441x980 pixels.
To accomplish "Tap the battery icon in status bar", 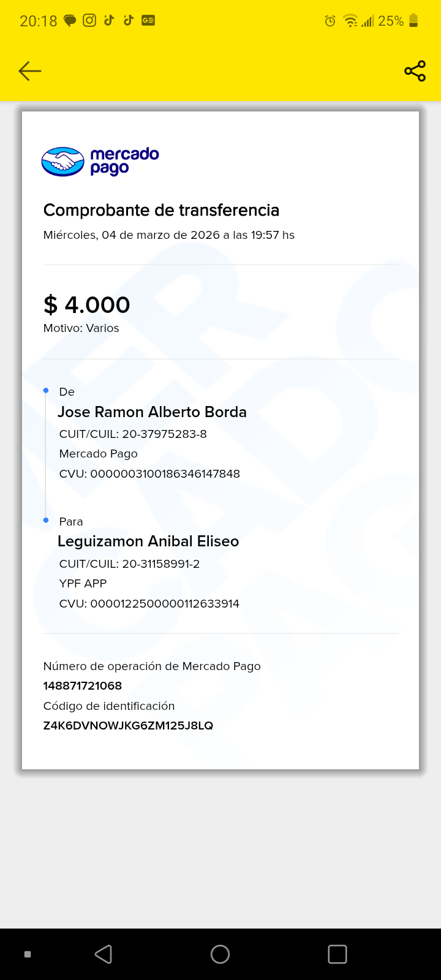I will tap(413, 21).
